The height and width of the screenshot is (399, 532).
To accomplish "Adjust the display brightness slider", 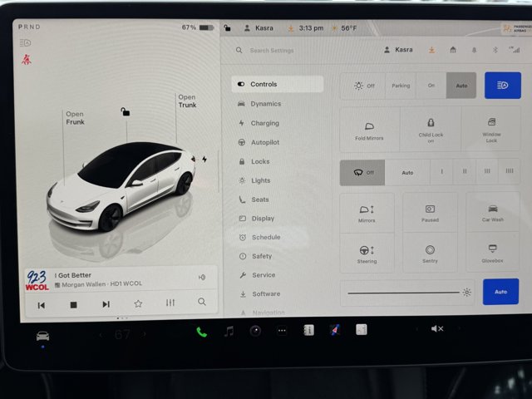I will [x=407, y=293].
